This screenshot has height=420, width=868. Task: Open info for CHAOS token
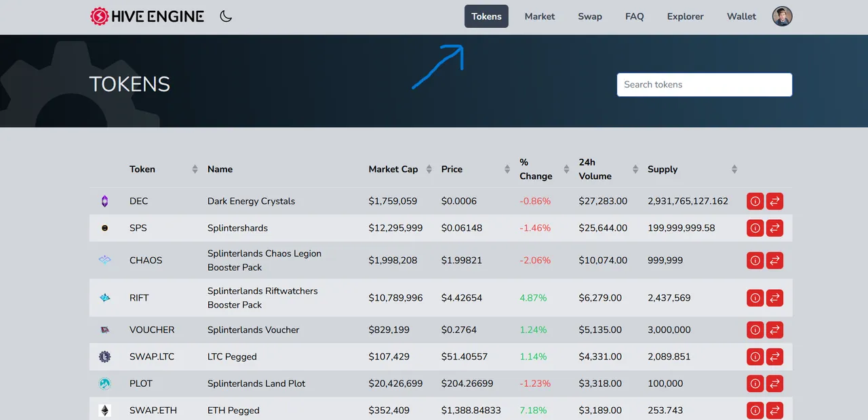755,260
